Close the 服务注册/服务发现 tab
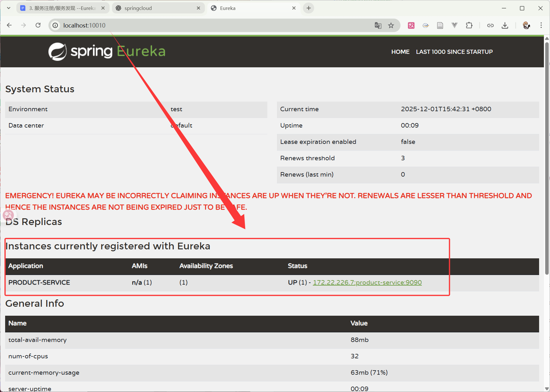The width and height of the screenshot is (550, 392). click(103, 8)
